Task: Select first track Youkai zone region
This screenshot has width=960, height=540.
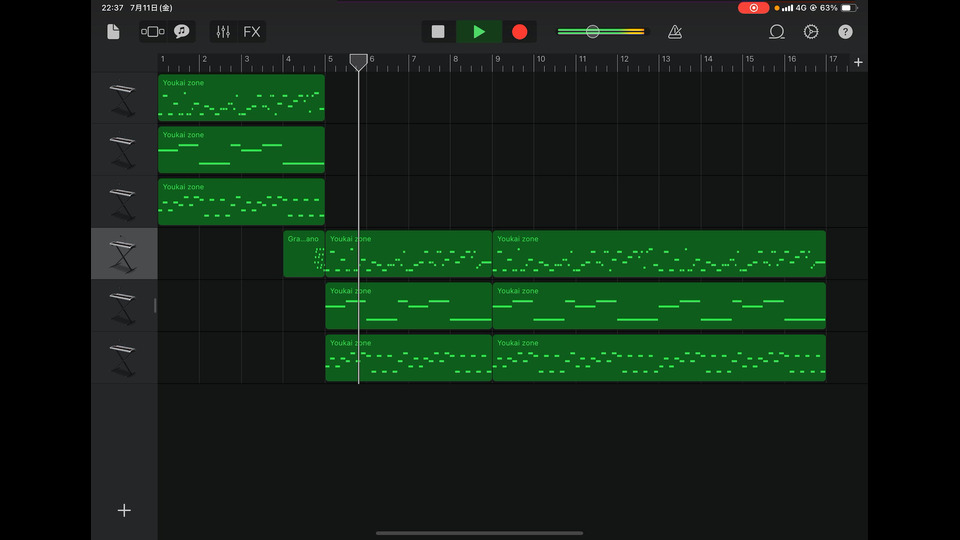Action: pos(241,98)
